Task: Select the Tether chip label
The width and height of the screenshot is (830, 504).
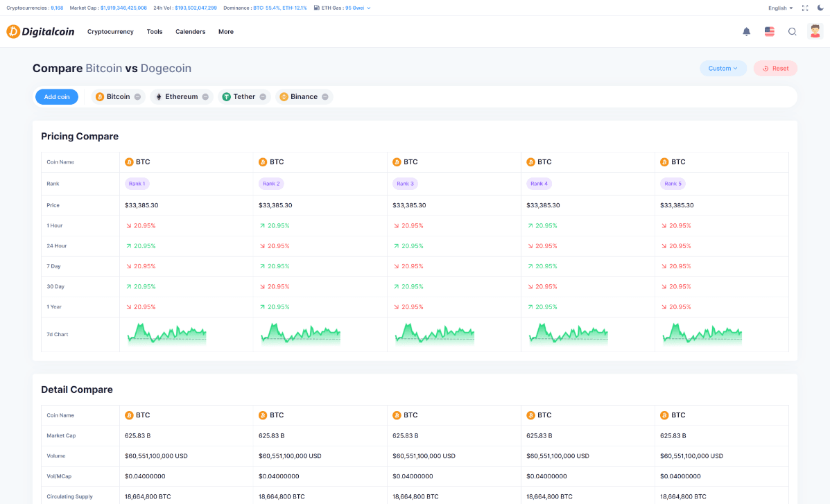Action: [x=244, y=97]
